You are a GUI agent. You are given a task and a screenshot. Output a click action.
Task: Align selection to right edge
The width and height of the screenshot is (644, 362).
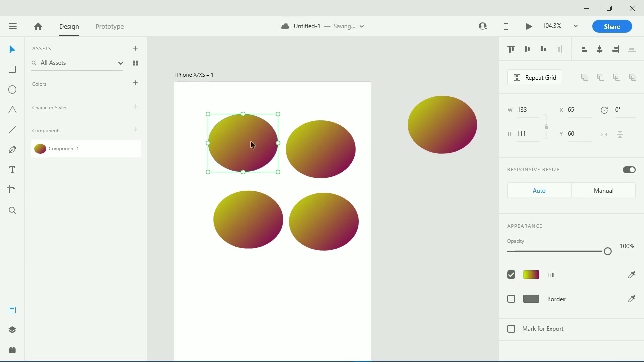pos(616,49)
